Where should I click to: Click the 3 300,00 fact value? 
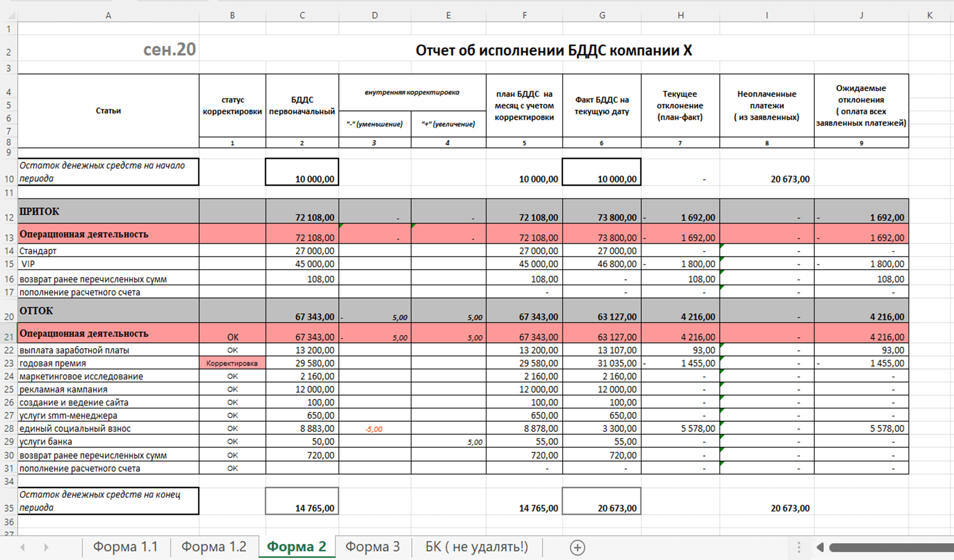[x=602, y=428]
